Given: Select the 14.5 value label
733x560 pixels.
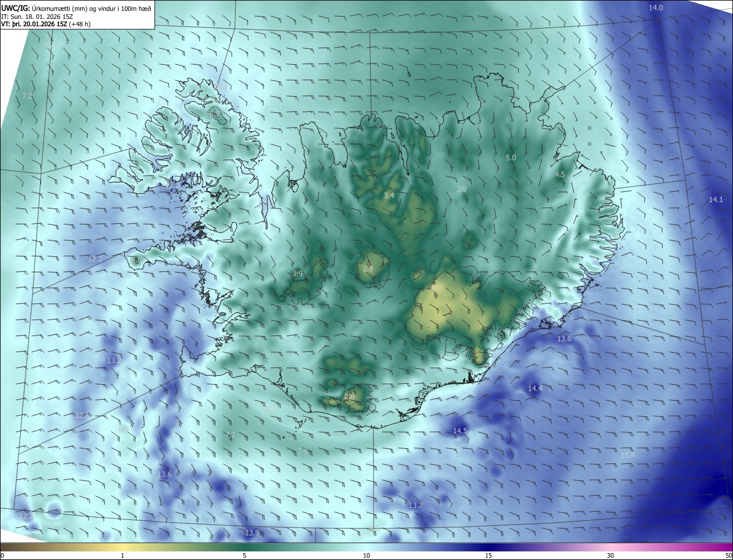Looking at the screenshot, I should pyautogui.click(x=460, y=431).
